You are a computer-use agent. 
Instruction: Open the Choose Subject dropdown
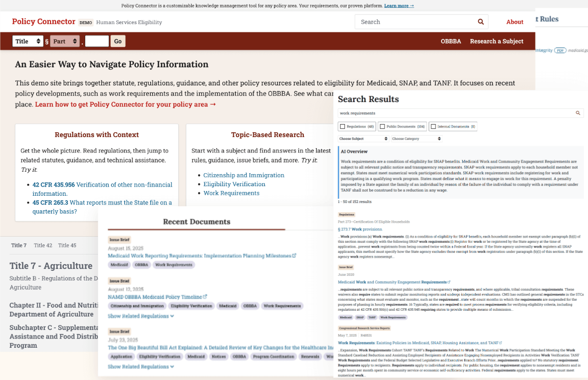pyautogui.click(x=363, y=138)
